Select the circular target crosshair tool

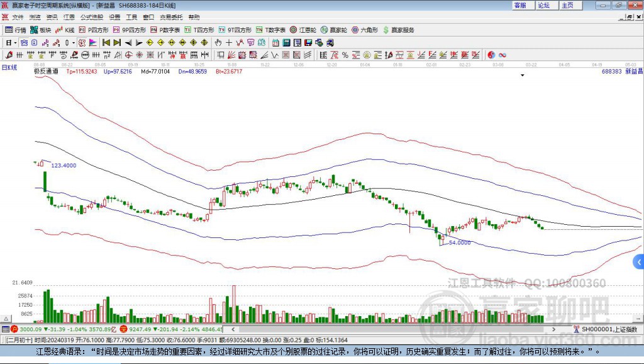(128, 55)
